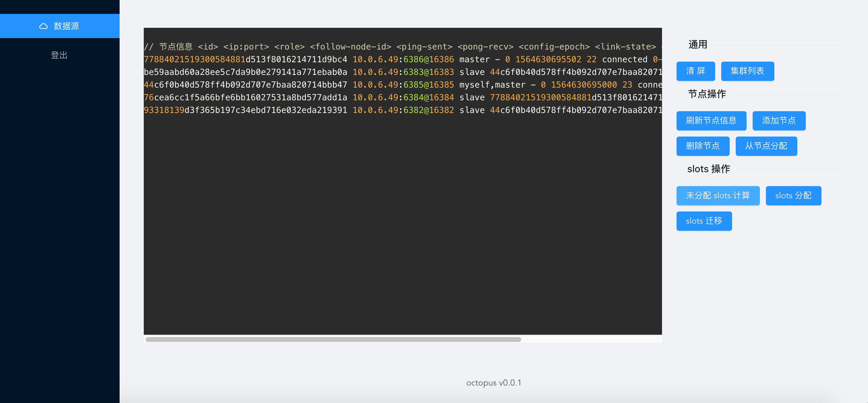Image resolution: width=868 pixels, height=403 pixels.
Task: Start slots 迁移 operation
Action: tap(704, 221)
